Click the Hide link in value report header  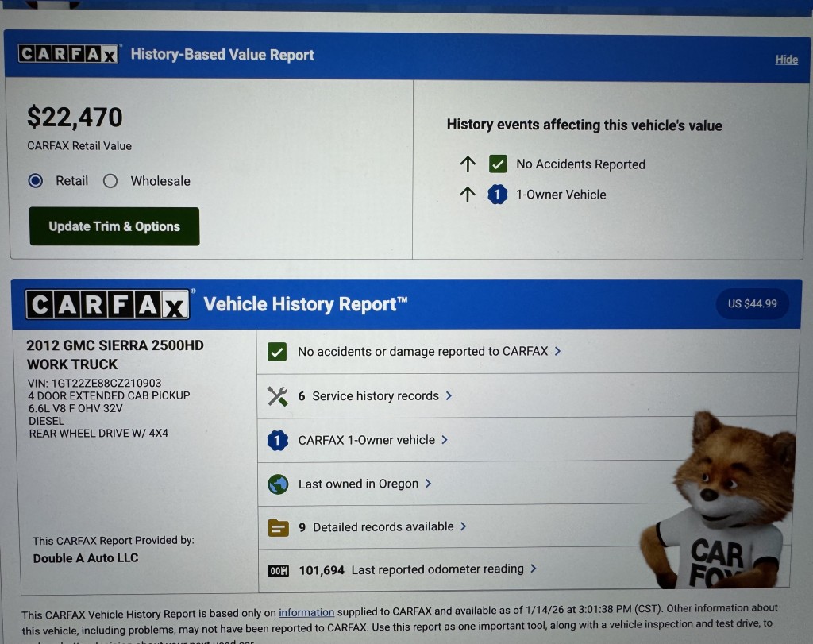tap(787, 60)
